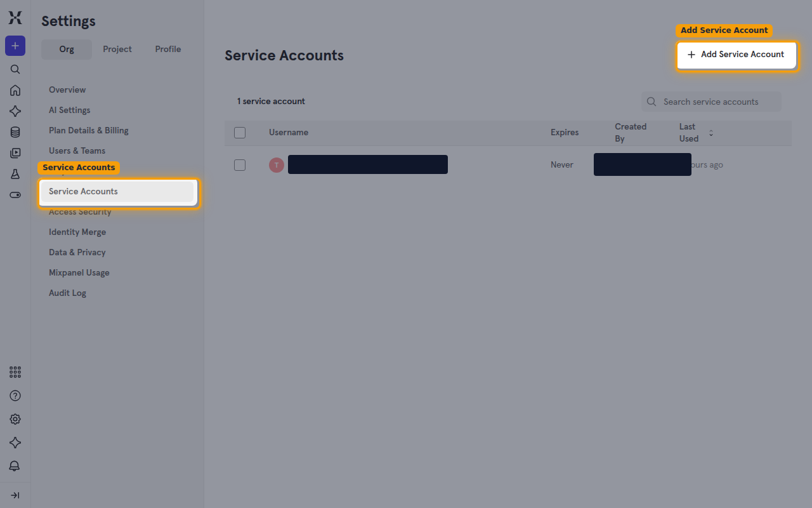
Task: Click Add Service Account button
Action: click(x=737, y=55)
